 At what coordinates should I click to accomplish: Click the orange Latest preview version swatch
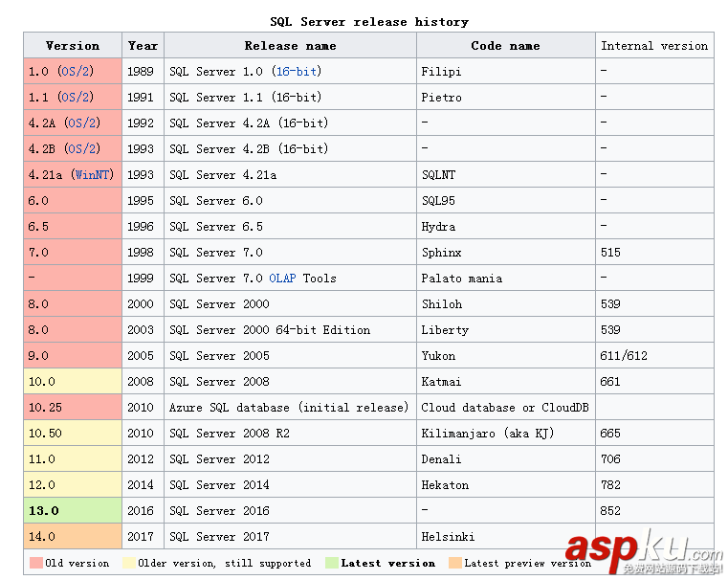tap(455, 563)
